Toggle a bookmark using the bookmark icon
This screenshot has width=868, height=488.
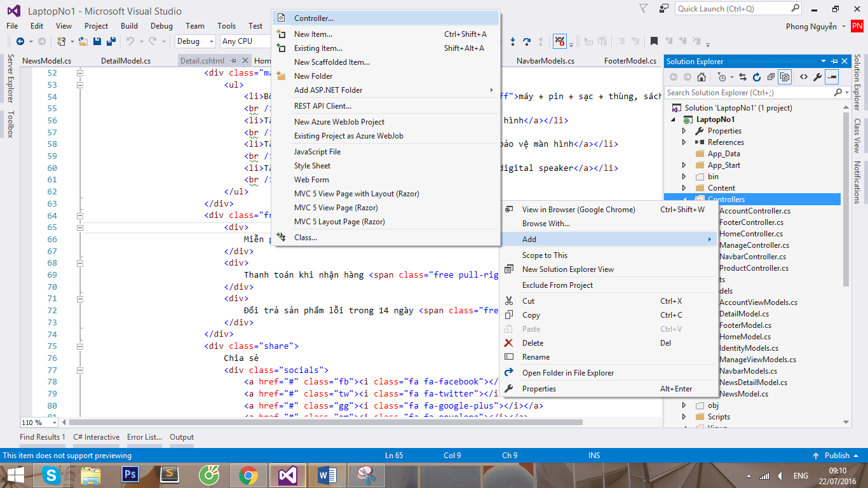click(x=653, y=41)
